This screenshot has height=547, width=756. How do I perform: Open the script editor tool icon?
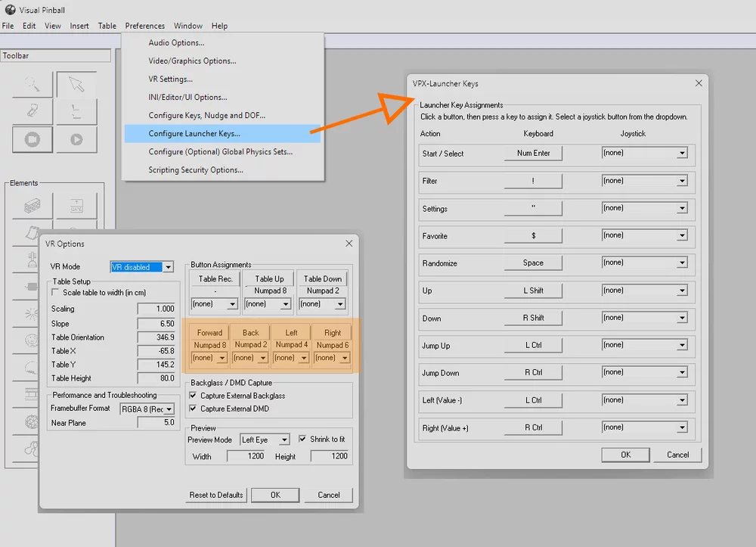pos(33,111)
